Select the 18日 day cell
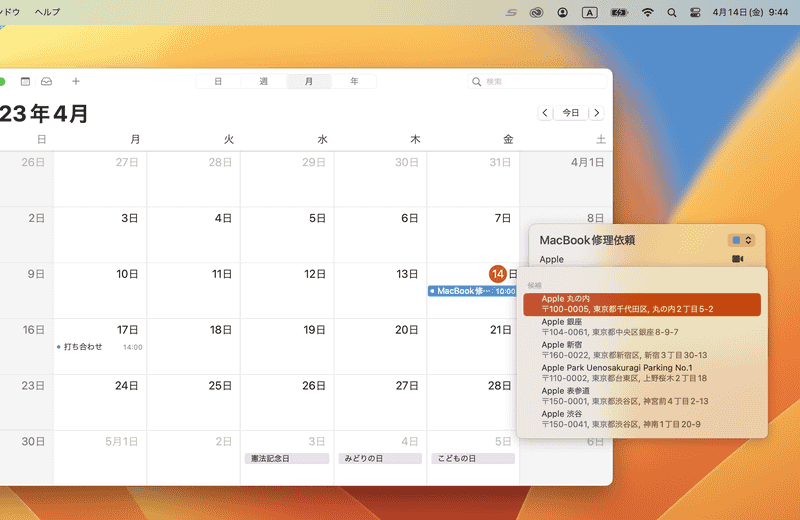The height and width of the screenshot is (520, 800). click(x=194, y=347)
